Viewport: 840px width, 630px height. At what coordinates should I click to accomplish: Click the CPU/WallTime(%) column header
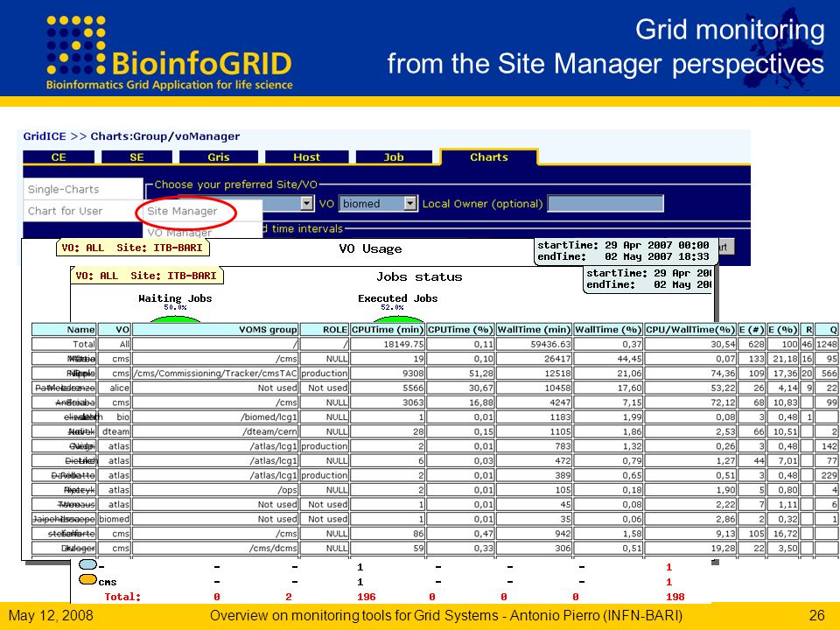690,330
